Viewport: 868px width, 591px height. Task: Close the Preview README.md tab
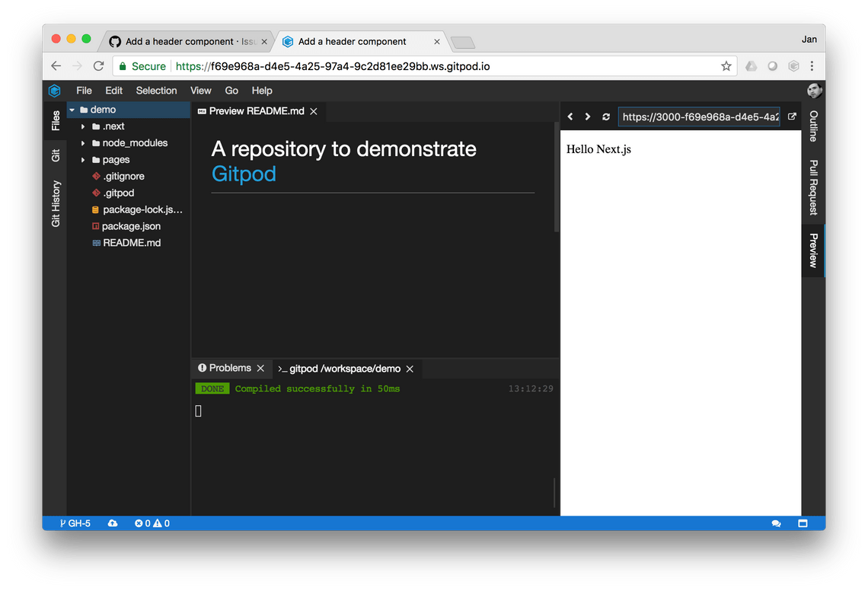pyautogui.click(x=314, y=111)
